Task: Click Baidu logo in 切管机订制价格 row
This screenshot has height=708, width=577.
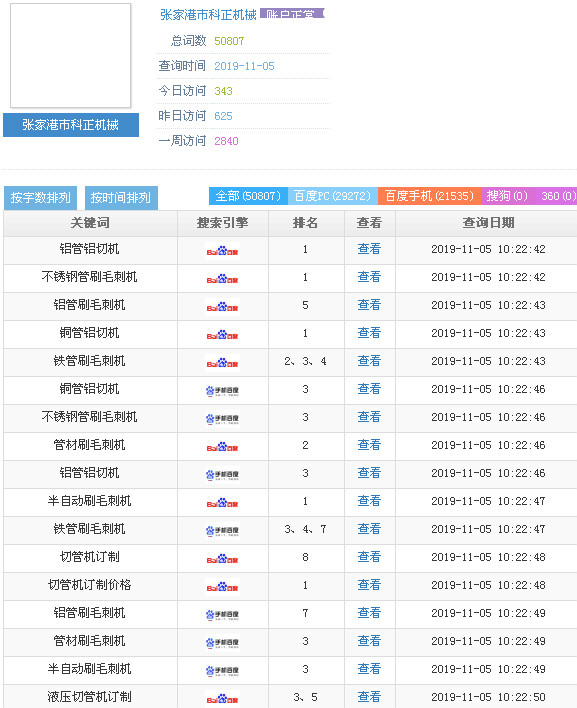Action: pos(222,587)
